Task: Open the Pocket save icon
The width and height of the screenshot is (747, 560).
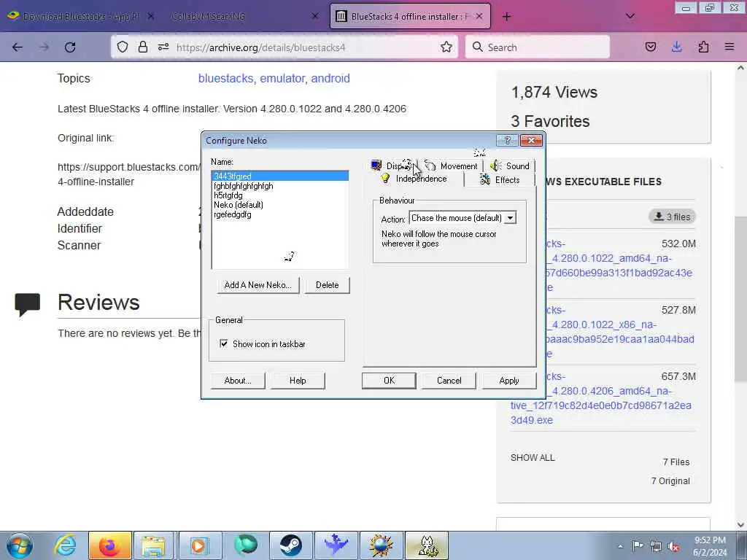Action: (x=651, y=47)
